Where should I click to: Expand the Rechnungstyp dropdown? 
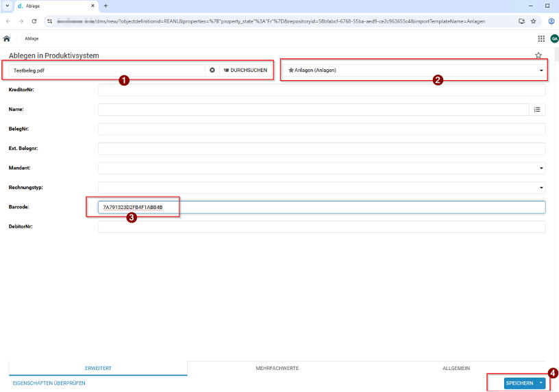pyautogui.click(x=321, y=188)
